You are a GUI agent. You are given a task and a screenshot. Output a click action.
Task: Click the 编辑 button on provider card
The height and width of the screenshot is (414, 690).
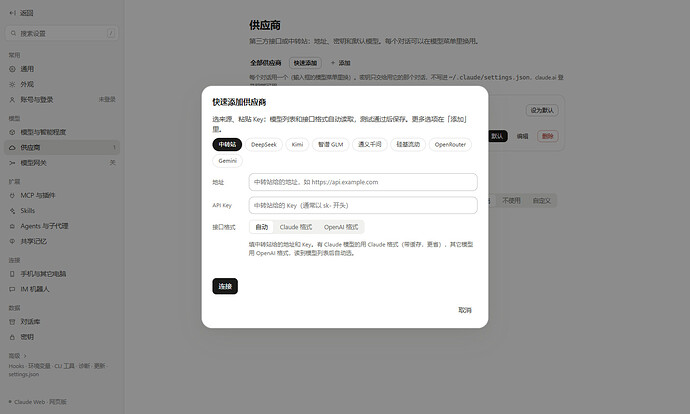[x=522, y=136]
